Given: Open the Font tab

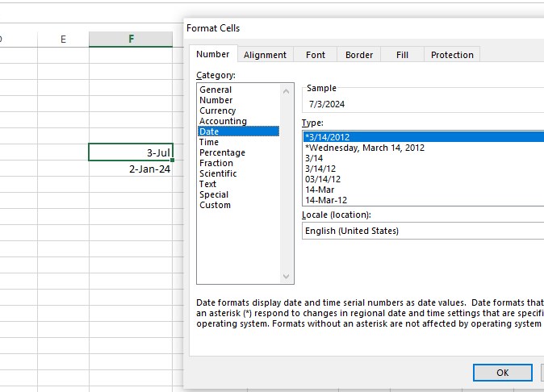Looking at the screenshot, I should (x=316, y=55).
